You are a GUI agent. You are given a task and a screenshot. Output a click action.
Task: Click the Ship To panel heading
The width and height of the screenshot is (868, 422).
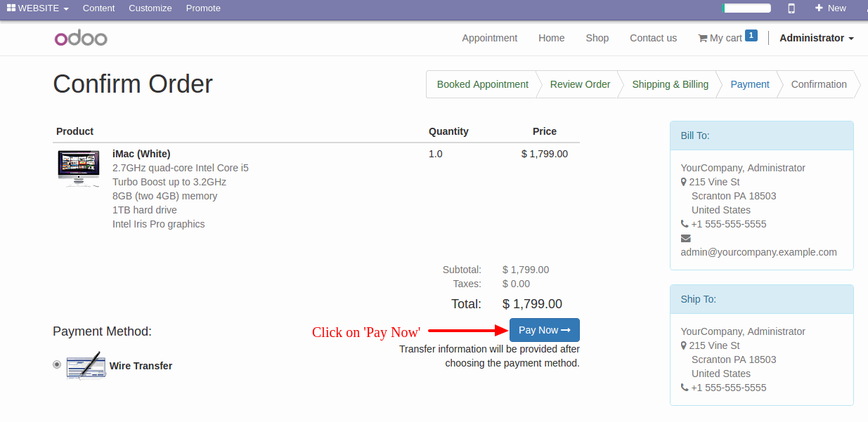click(762, 299)
